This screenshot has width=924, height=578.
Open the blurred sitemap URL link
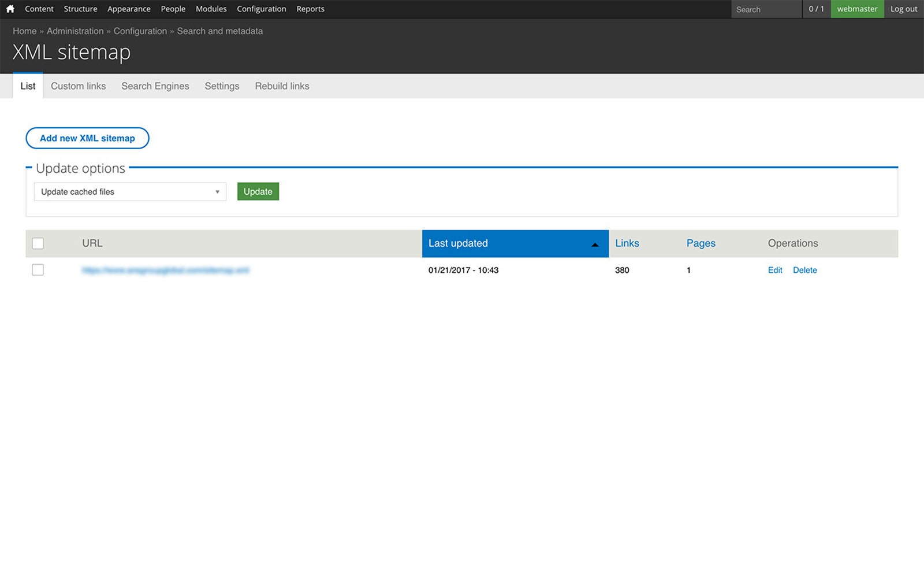[x=165, y=270]
